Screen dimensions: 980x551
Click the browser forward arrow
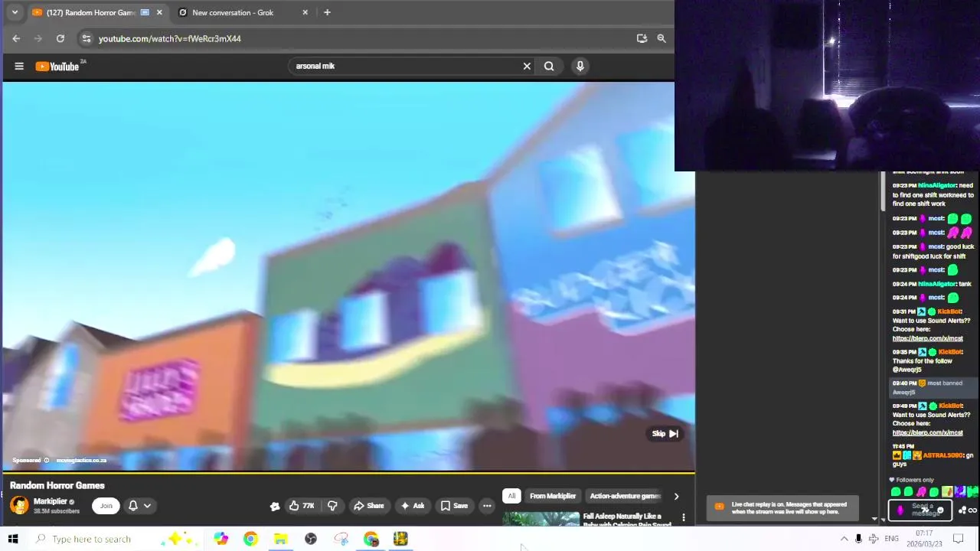point(38,38)
